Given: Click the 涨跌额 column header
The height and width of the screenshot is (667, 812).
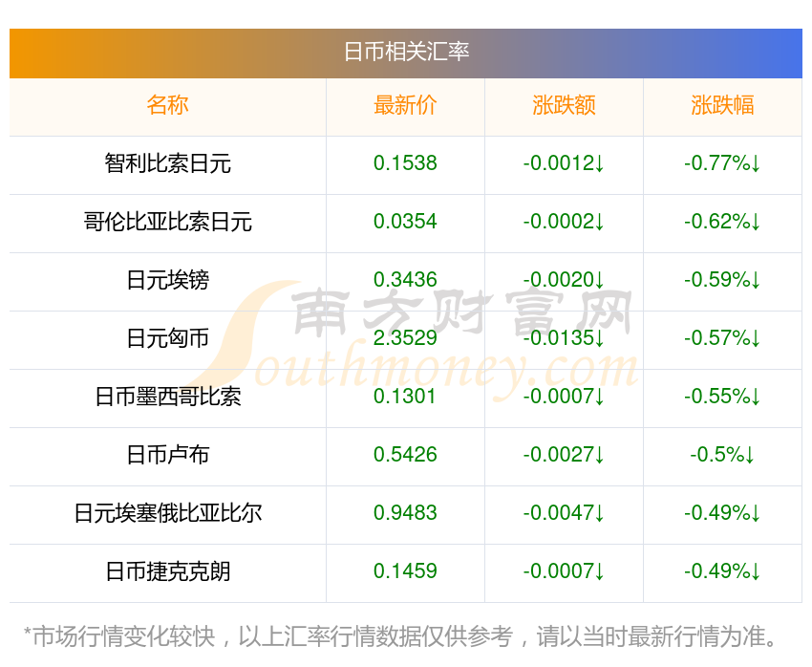Looking at the screenshot, I should tap(564, 105).
